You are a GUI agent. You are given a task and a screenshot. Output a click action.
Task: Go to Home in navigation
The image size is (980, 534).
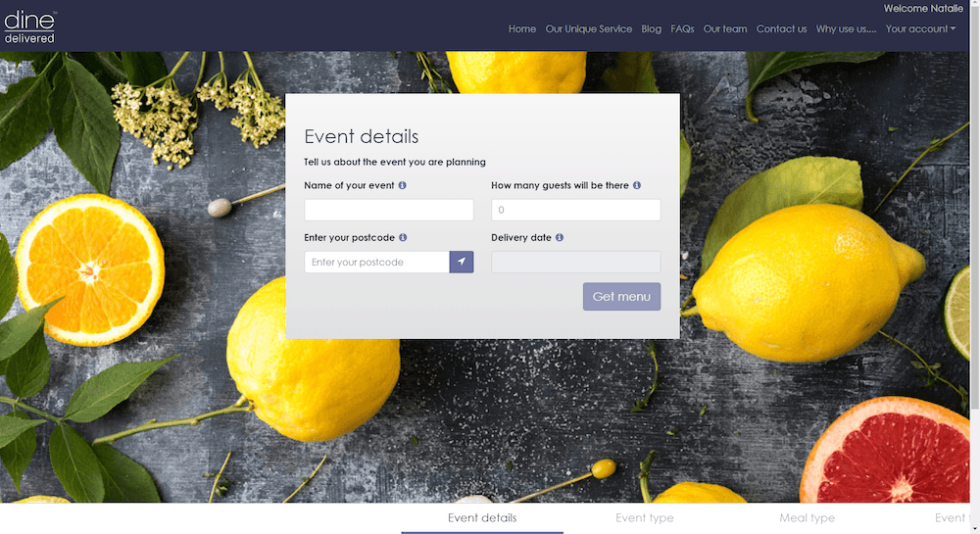point(522,28)
